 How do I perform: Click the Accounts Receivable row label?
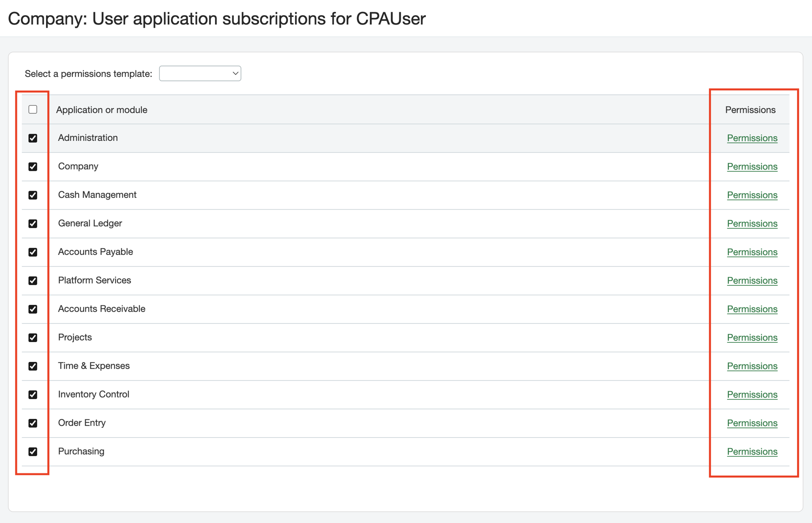(x=101, y=309)
